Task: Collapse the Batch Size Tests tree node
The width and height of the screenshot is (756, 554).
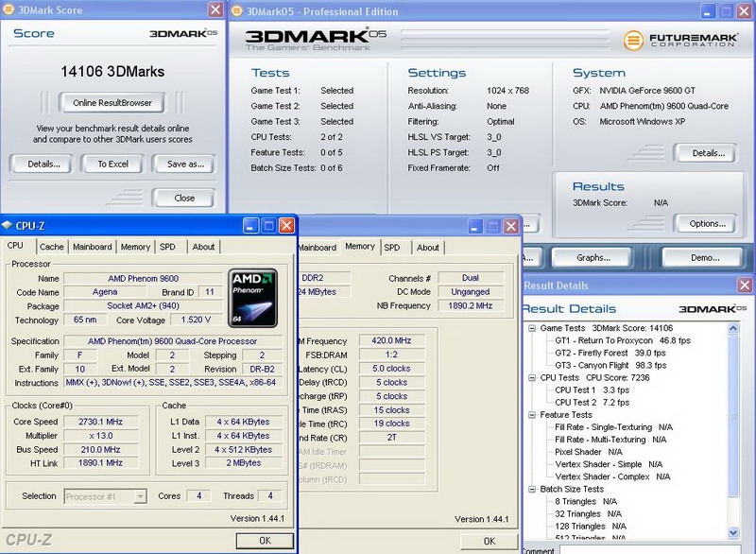Action: coord(532,490)
